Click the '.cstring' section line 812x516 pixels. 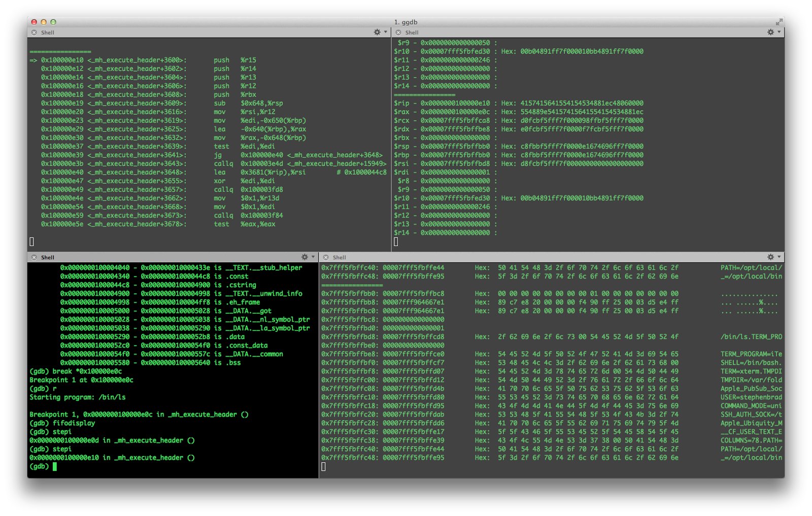pos(158,285)
